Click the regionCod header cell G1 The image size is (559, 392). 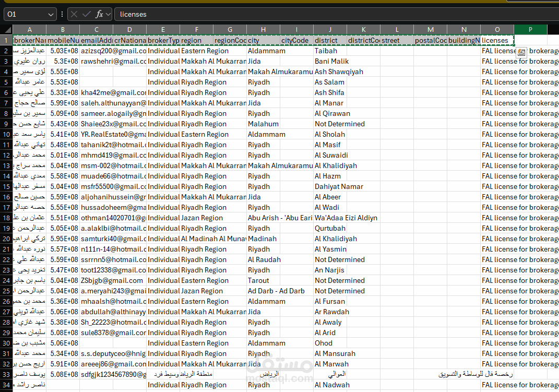pyautogui.click(x=230, y=40)
